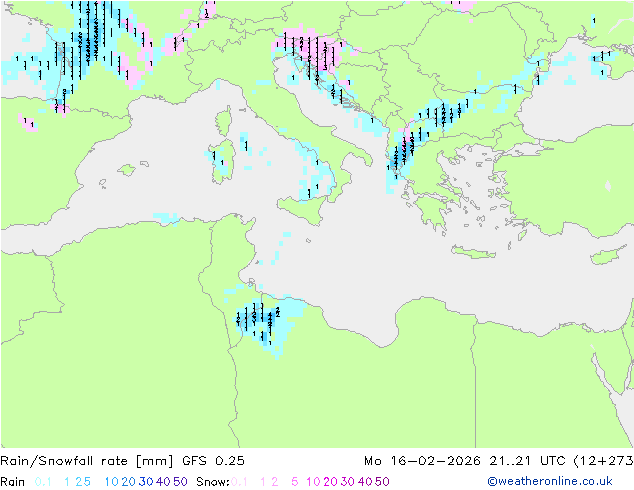Select the Rain 10 legend color value
Image resolution: width=634 pixels, height=490 pixels.
click(111, 482)
